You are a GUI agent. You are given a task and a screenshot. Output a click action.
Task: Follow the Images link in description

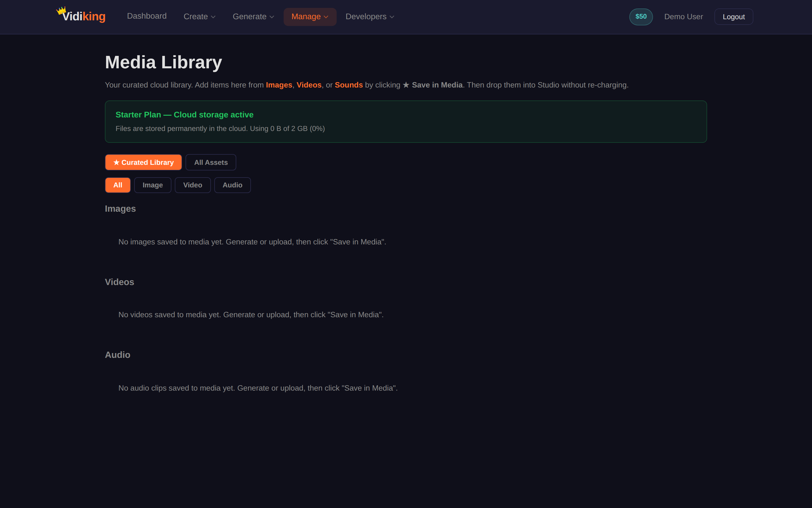tap(279, 85)
